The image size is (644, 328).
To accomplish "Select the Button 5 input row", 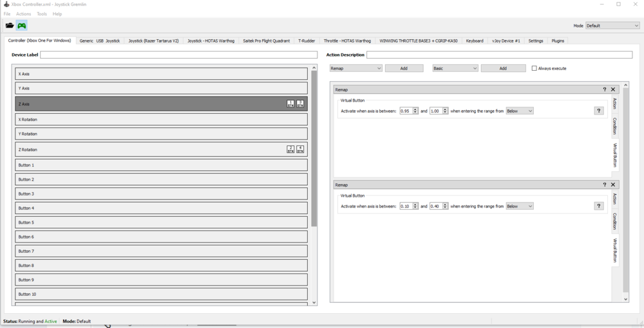I will [162, 223].
